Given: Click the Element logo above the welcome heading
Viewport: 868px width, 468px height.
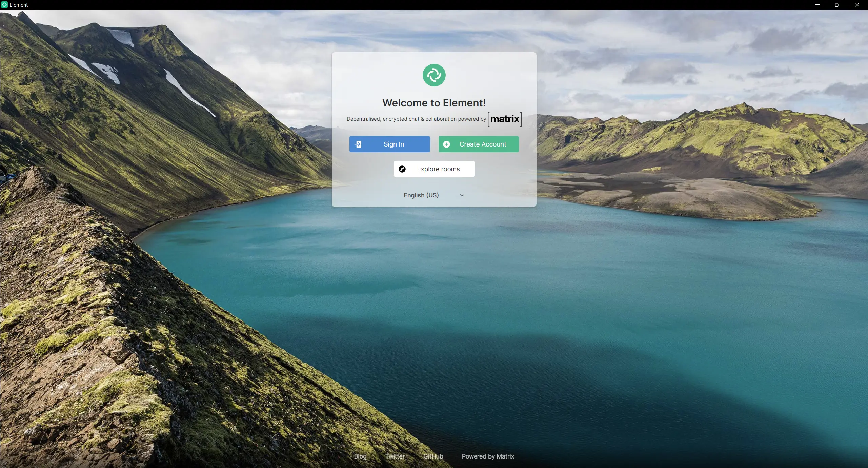Looking at the screenshot, I should pyautogui.click(x=434, y=75).
